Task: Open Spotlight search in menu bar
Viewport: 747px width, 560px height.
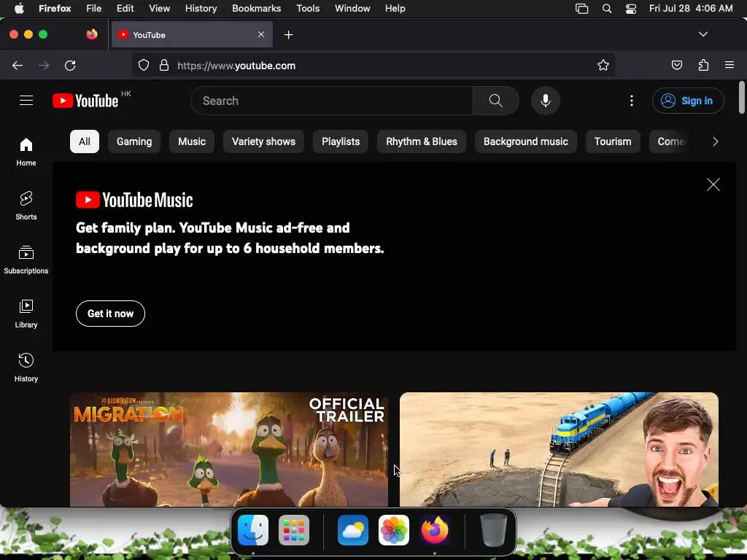Action: (607, 9)
